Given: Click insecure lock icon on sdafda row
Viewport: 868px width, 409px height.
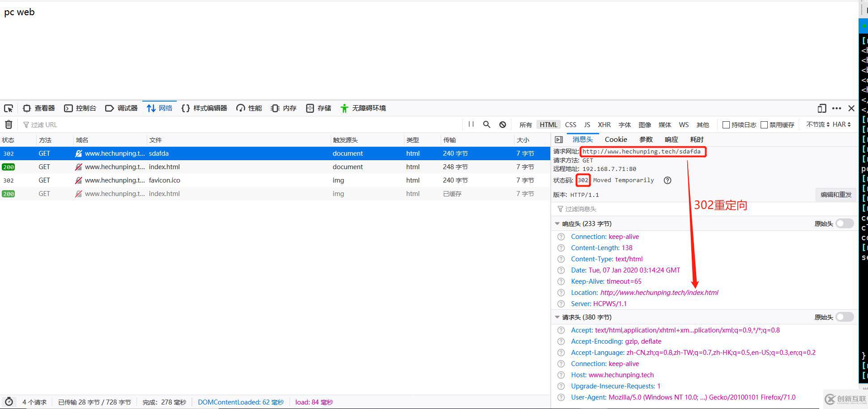Looking at the screenshot, I should pyautogui.click(x=78, y=153).
